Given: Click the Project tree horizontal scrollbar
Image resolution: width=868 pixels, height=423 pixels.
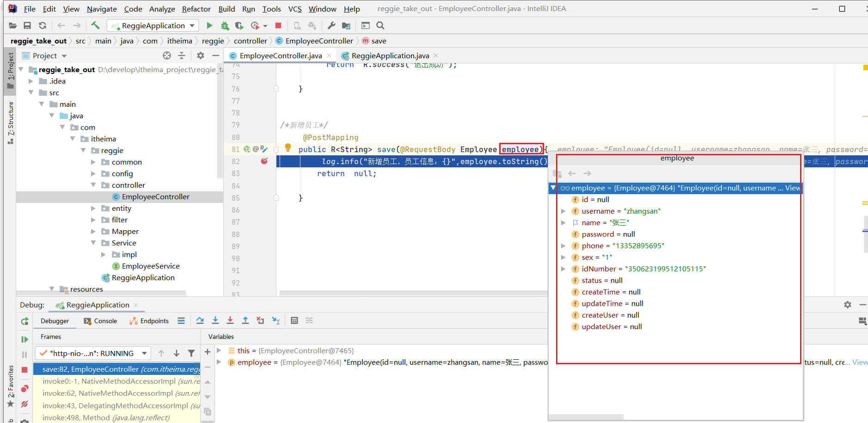Looking at the screenshot, I should [101, 293].
